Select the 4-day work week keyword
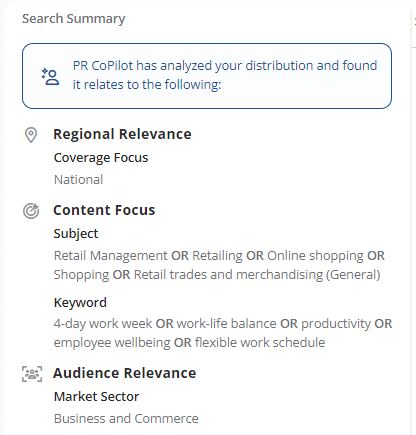 coord(103,324)
